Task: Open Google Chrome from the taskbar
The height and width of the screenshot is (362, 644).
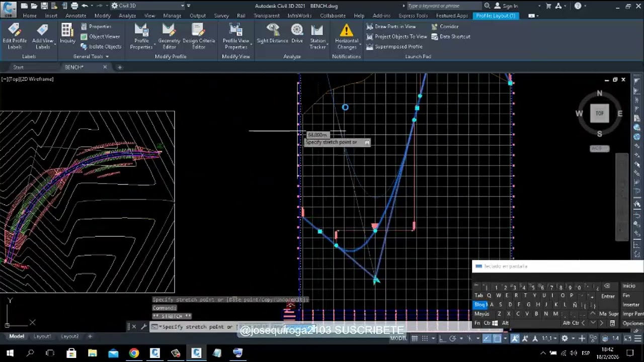Action: (134, 353)
